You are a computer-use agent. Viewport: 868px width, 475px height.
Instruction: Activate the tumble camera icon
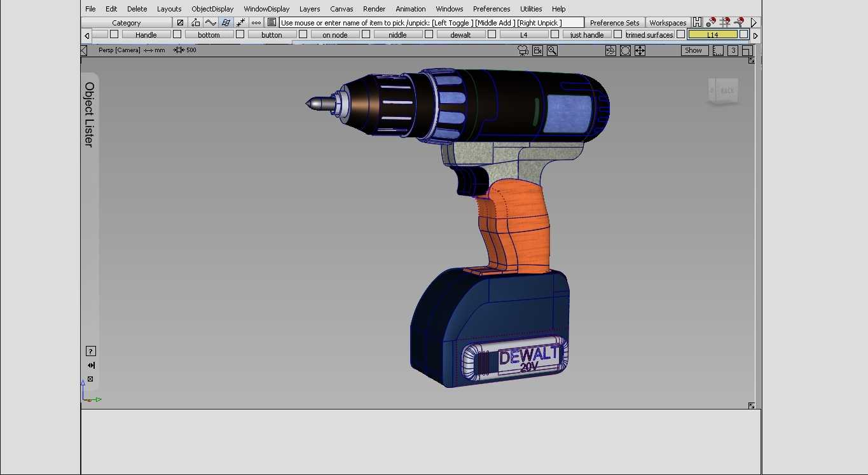pos(610,50)
